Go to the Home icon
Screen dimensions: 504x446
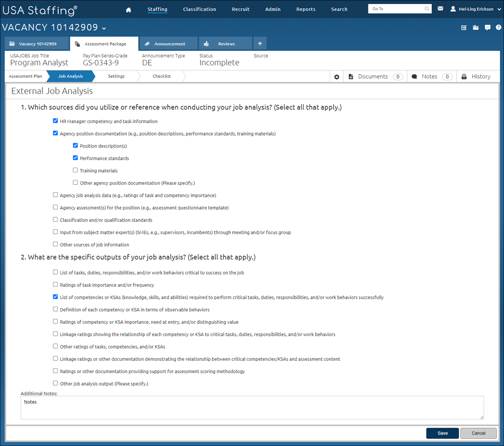click(128, 10)
